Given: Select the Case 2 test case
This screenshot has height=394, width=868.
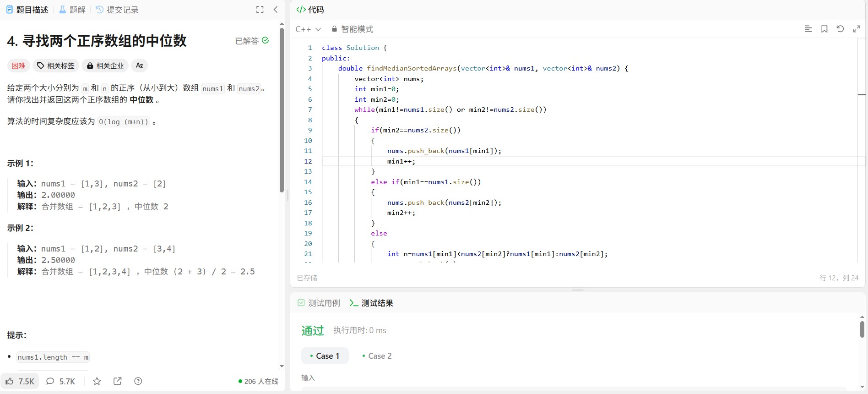Looking at the screenshot, I should (377, 356).
